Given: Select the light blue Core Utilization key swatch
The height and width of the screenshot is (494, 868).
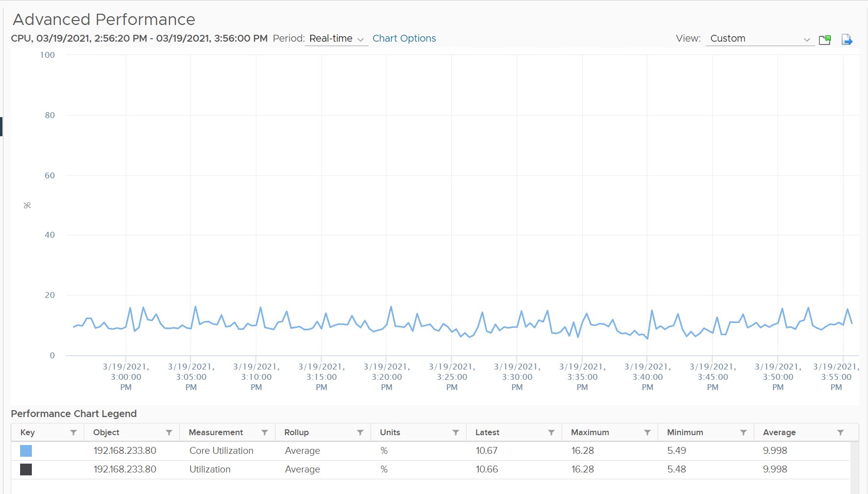Looking at the screenshot, I should click(x=26, y=451).
